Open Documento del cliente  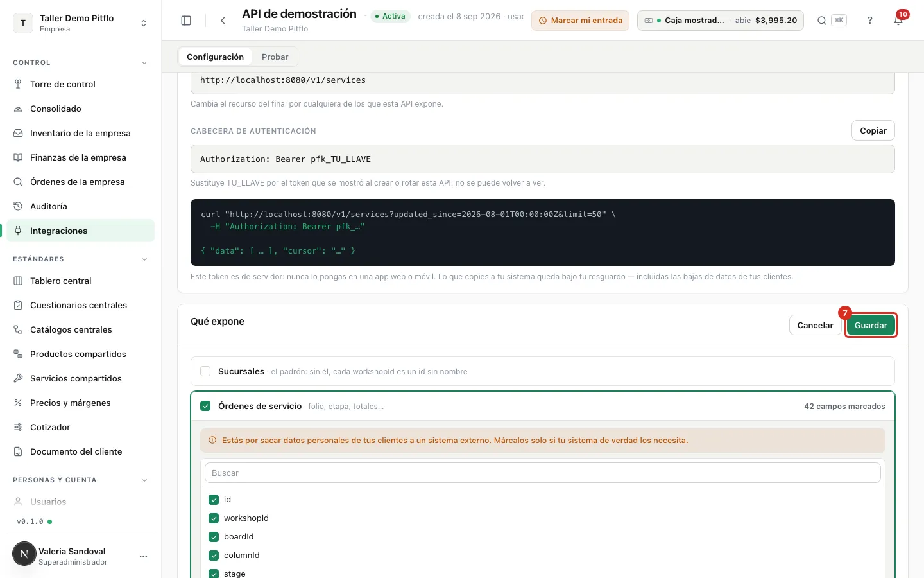(80, 451)
